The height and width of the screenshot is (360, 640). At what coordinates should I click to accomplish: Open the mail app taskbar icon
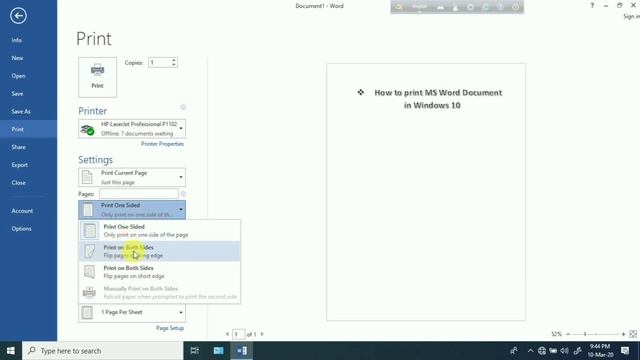[218, 351]
